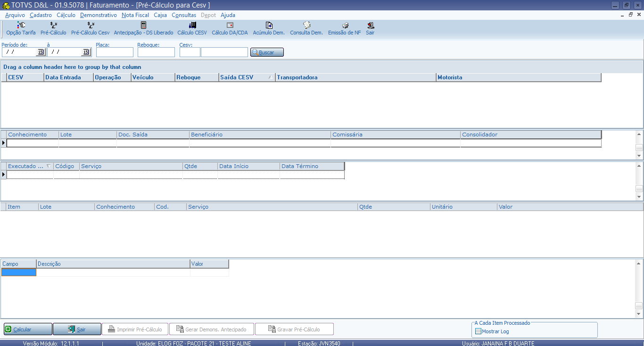Click the Comissária column header
This screenshot has height=346, width=644.
pos(396,135)
